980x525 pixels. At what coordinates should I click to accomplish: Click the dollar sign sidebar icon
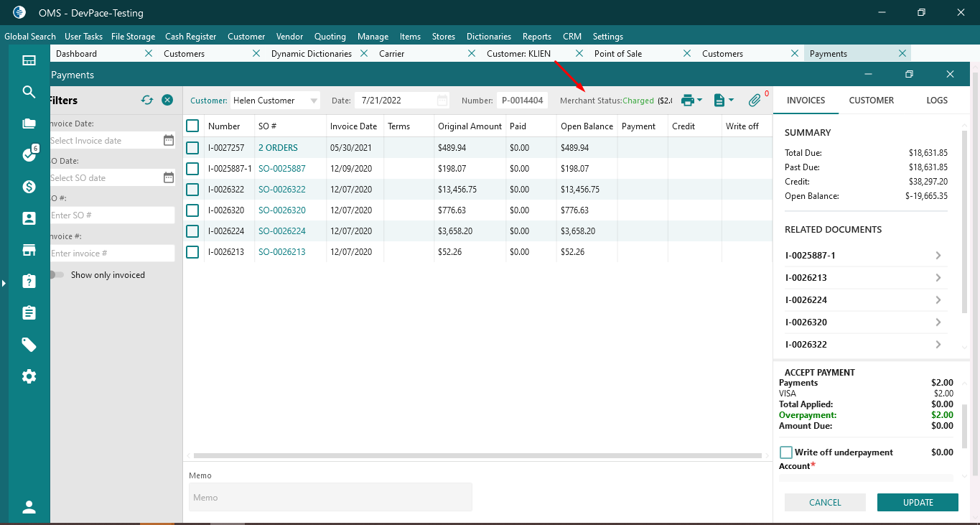29,187
